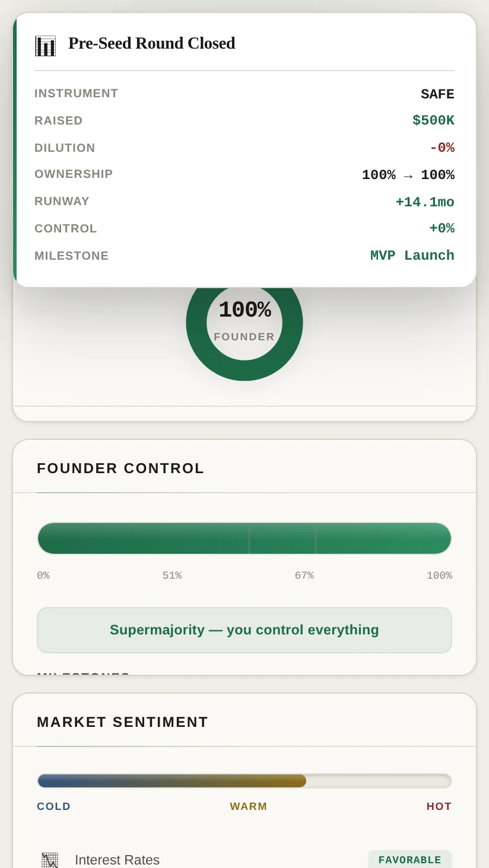Viewport: 489px width, 868px height.
Task: Click the 67% supermajority threshold marker
Action: 316,538
